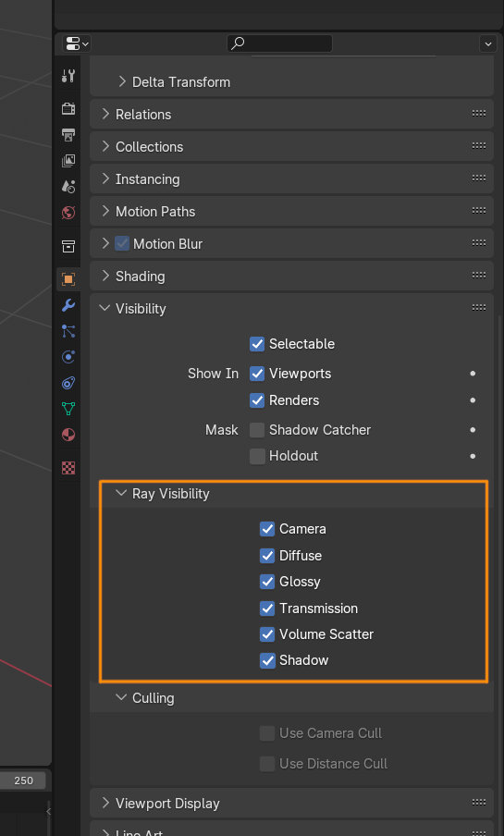Toggle the Motion Blur checkbox

(x=122, y=243)
